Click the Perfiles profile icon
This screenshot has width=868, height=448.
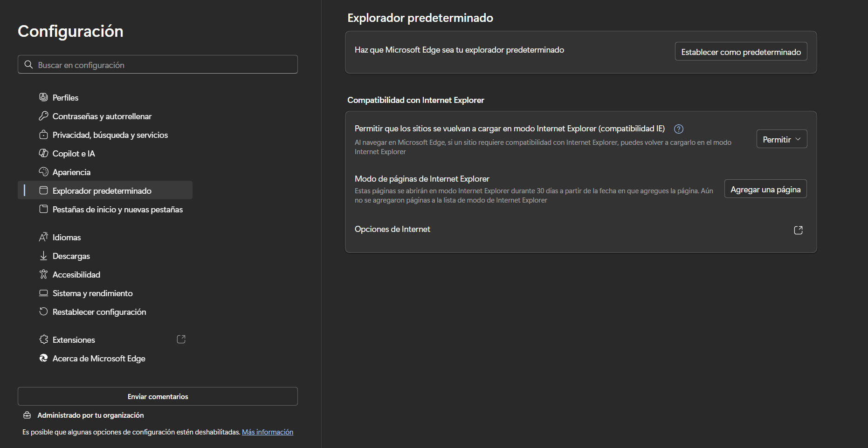(x=43, y=97)
